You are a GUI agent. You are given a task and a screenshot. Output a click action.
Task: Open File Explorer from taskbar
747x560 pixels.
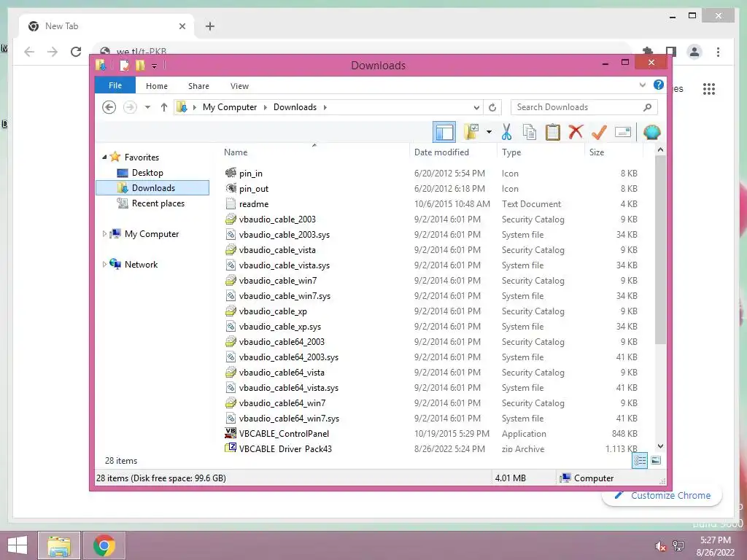(58, 545)
